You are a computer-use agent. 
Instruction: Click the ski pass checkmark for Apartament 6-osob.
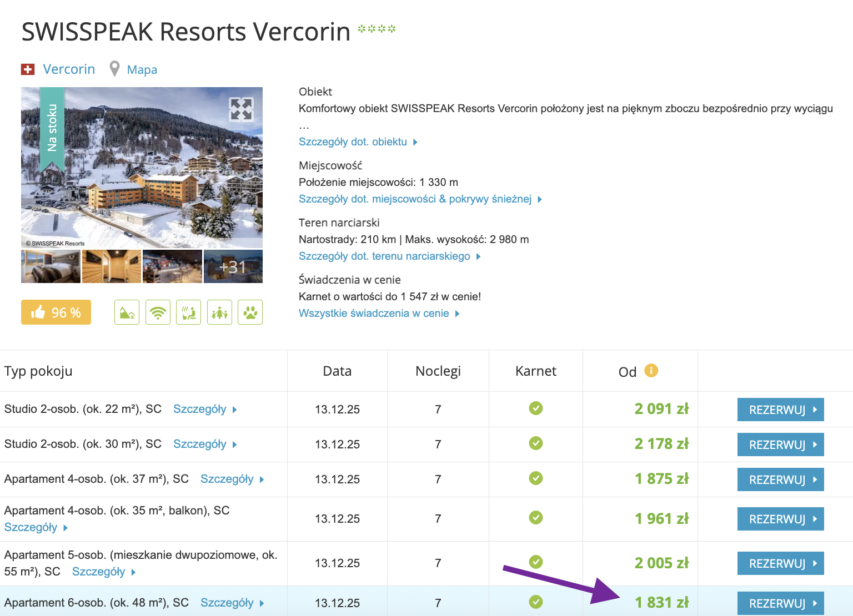(536, 602)
